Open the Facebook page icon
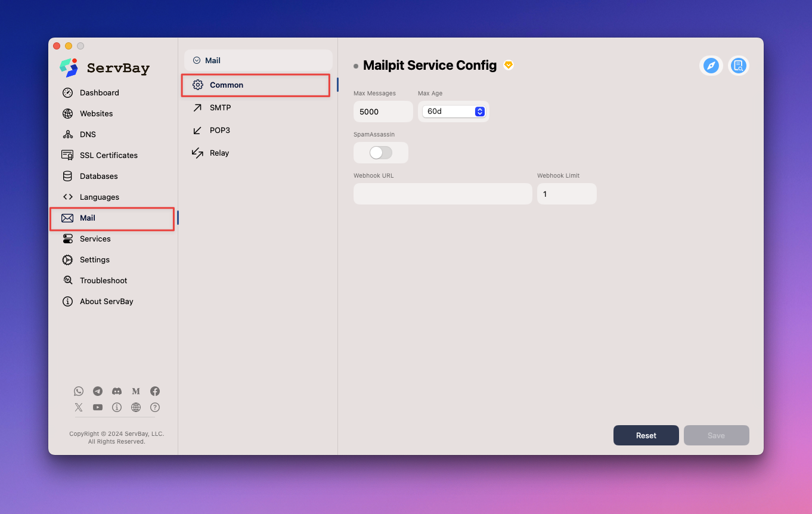812x514 pixels. coord(155,391)
